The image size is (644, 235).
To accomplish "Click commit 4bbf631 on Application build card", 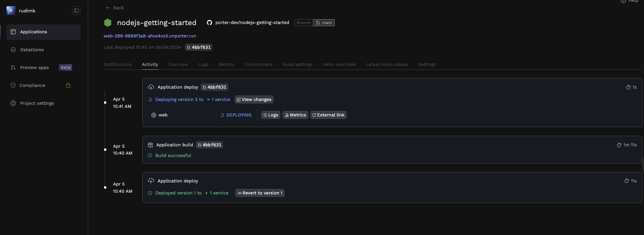I will (210, 145).
